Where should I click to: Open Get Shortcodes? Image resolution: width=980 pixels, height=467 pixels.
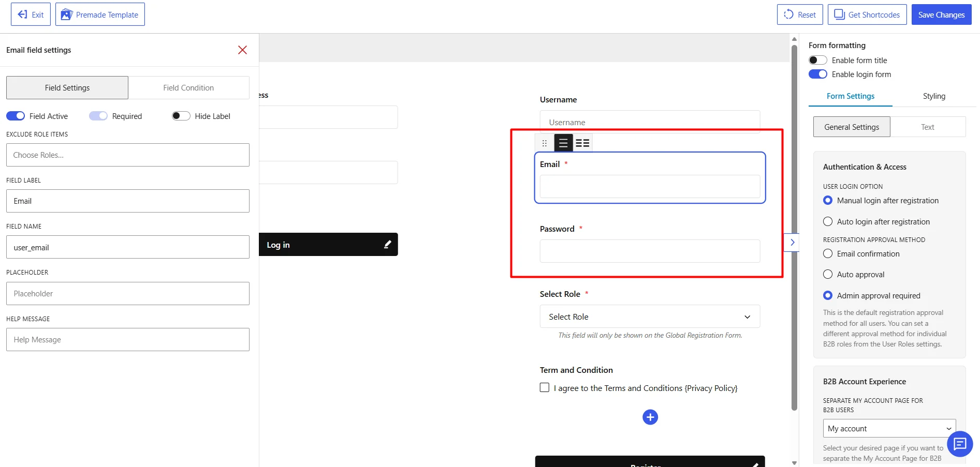[867, 14]
